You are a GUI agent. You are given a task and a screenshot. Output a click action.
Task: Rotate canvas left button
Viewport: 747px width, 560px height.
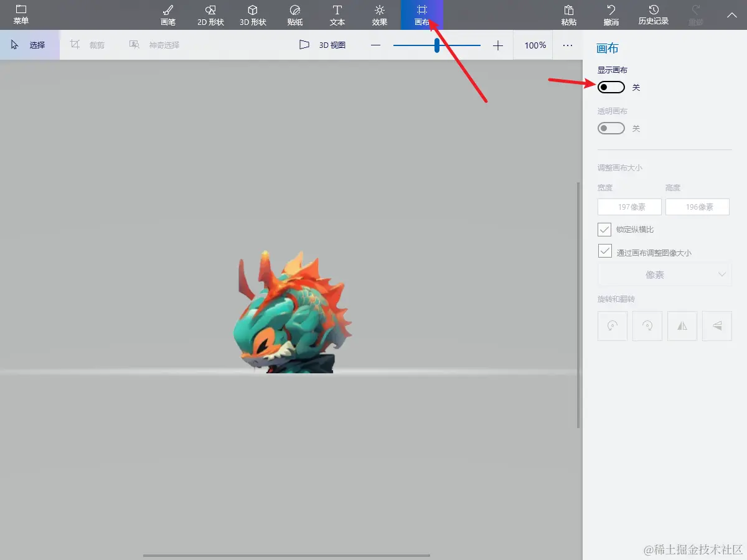pos(613,326)
